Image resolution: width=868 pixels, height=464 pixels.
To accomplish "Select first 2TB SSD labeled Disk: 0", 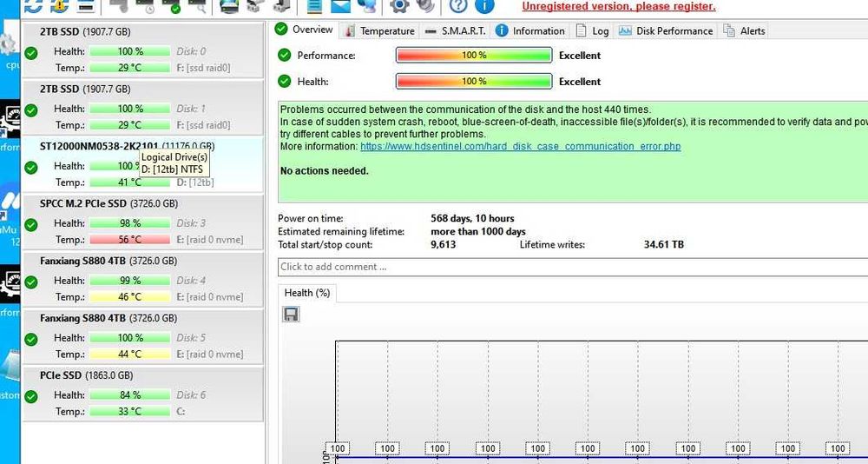I will click(x=143, y=50).
